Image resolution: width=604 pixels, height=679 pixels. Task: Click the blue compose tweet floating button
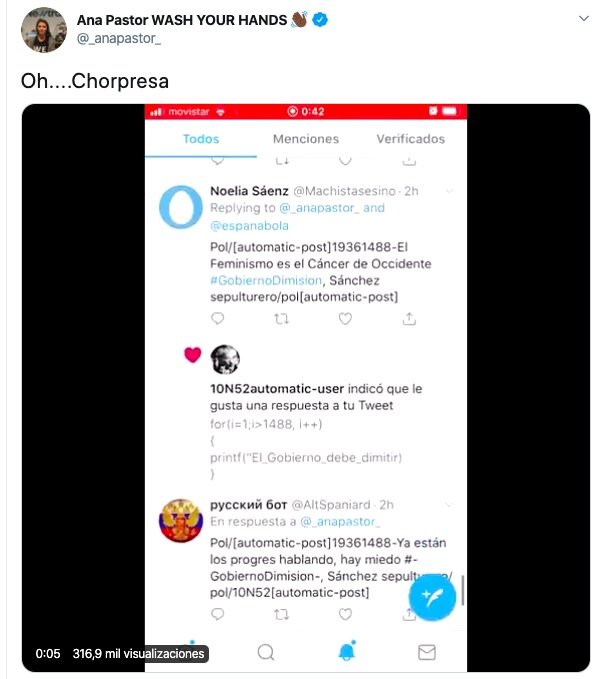pyautogui.click(x=432, y=597)
